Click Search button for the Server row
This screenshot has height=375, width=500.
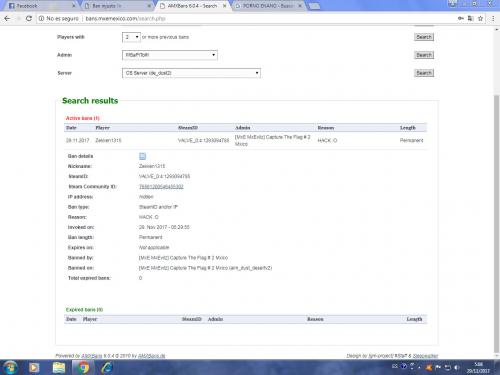pyautogui.click(x=424, y=73)
